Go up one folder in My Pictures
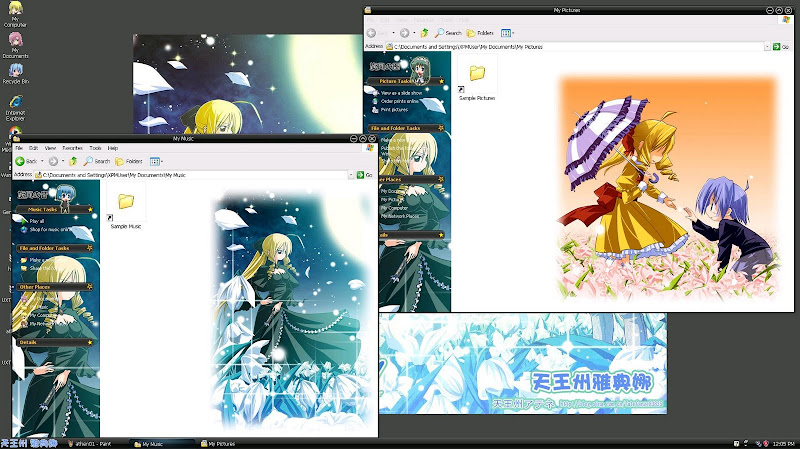Viewport: 800px width, 449px height. pyautogui.click(x=424, y=33)
